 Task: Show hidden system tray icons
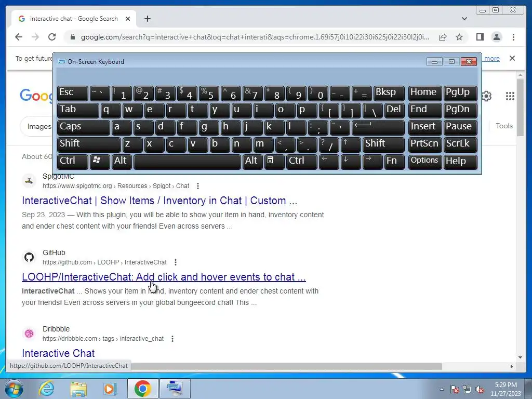[442, 389]
